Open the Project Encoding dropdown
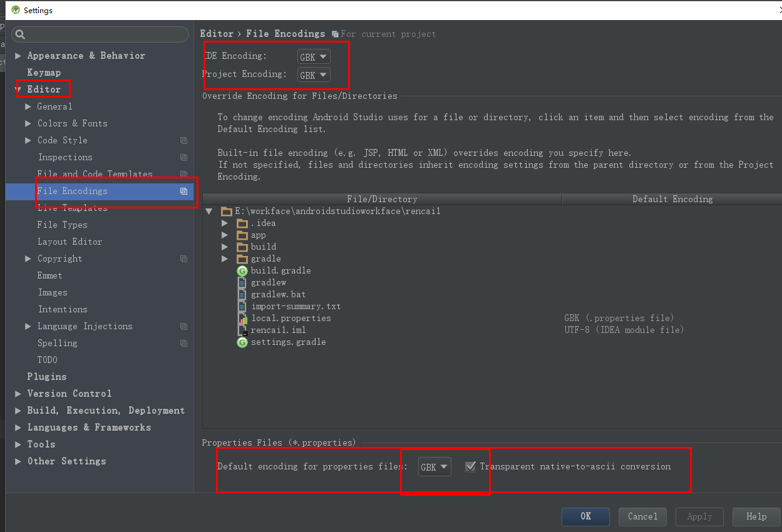Viewport: 782px width, 532px height. coord(314,75)
